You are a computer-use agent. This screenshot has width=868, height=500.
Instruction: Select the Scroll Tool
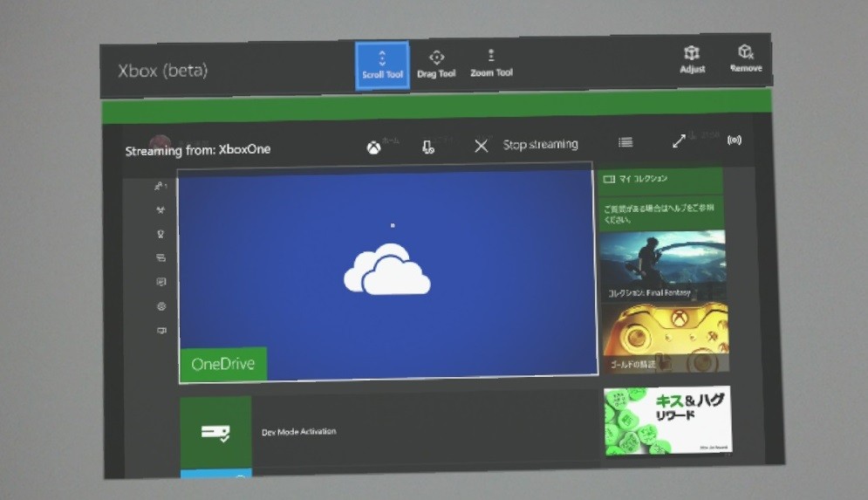(x=382, y=65)
